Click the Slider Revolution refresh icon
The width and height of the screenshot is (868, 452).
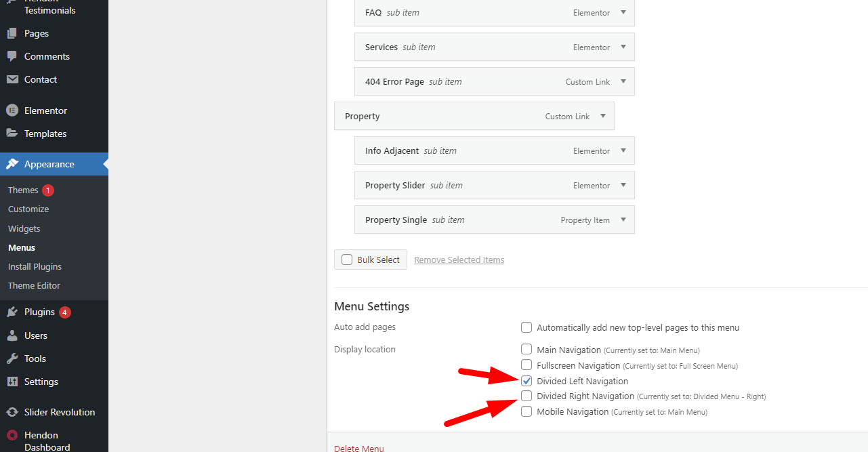coord(12,412)
